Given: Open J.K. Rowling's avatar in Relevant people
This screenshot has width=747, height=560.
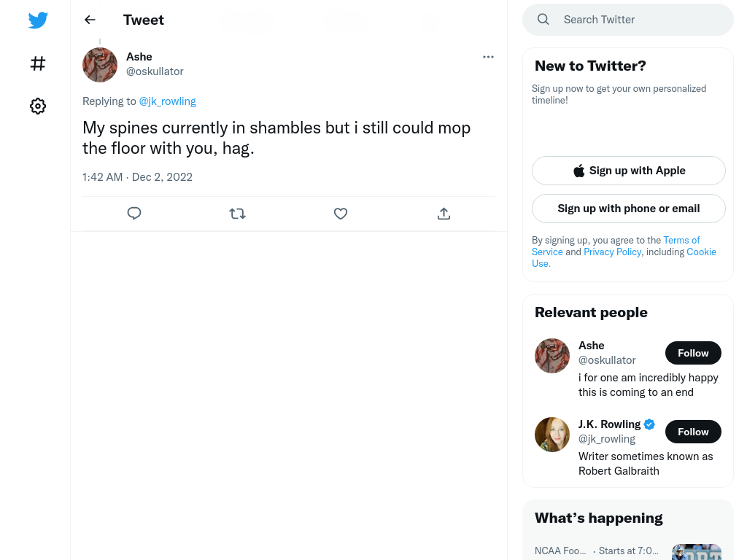Looking at the screenshot, I should [552, 435].
